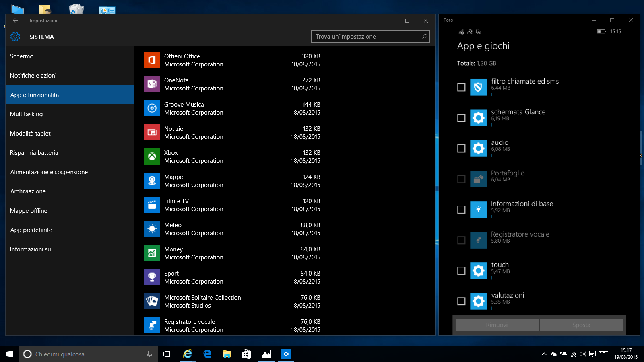Open the Multitasking settings page
Screen dimensions: 644x362
tap(70, 114)
